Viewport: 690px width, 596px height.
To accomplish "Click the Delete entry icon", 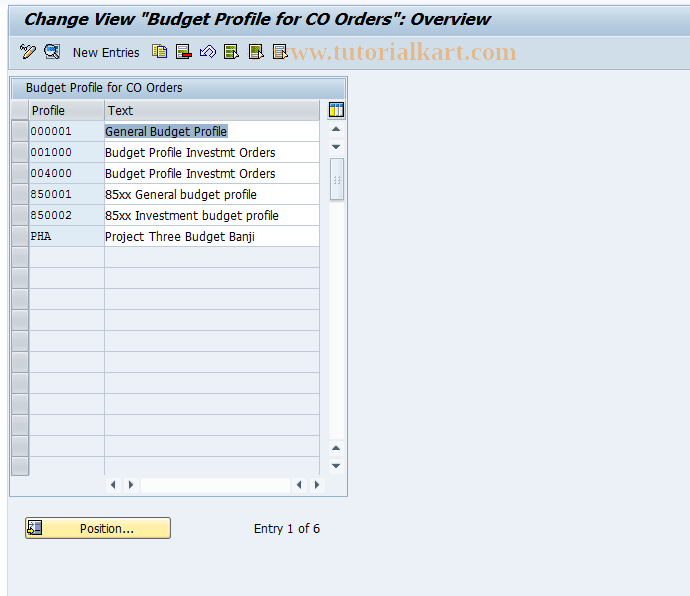I will [184, 52].
